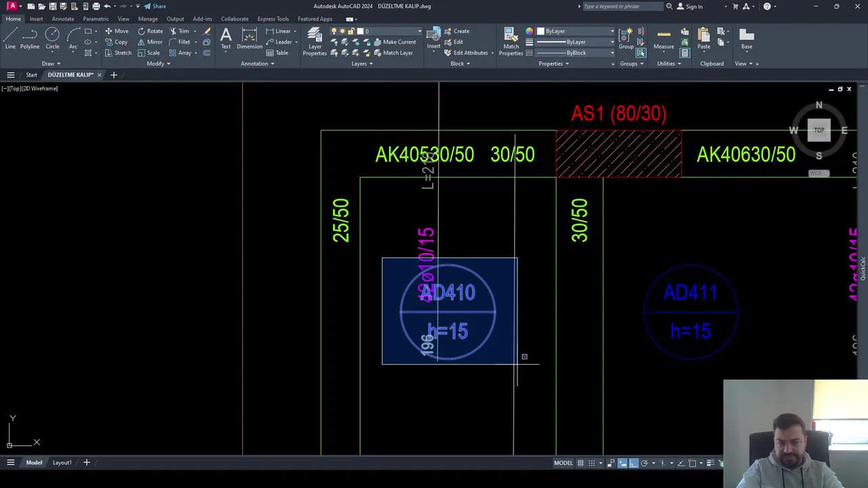The image size is (868, 488).
Task: Expand the Draw panel
Action: click(x=51, y=64)
